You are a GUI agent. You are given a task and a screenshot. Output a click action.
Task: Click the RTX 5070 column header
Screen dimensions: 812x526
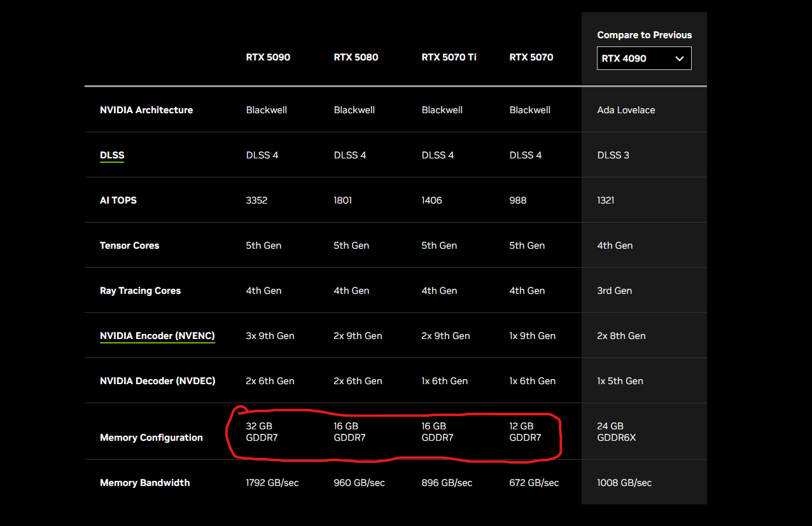(531, 57)
